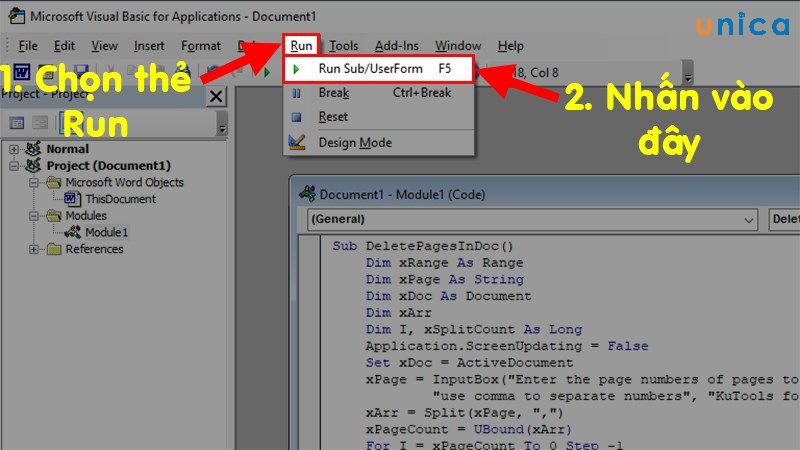
Task: Click the 'Col 8' cursor position indicator
Action: coord(544,73)
